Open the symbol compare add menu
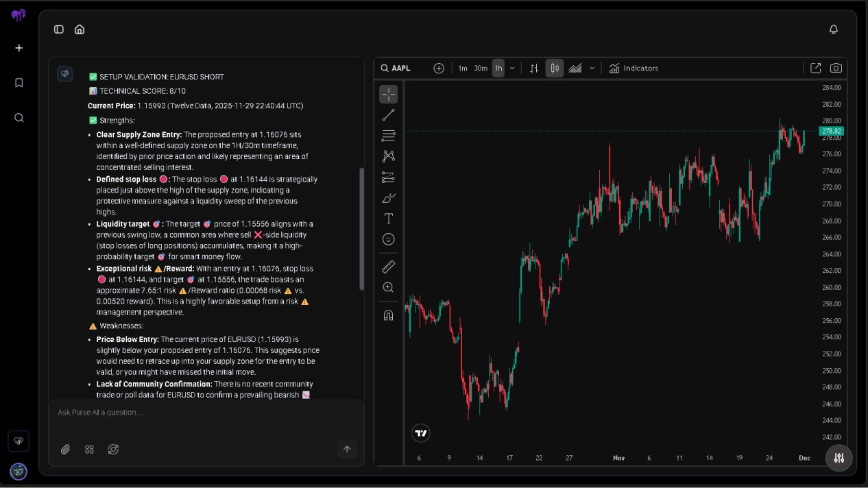This screenshot has height=488, width=868. (439, 68)
